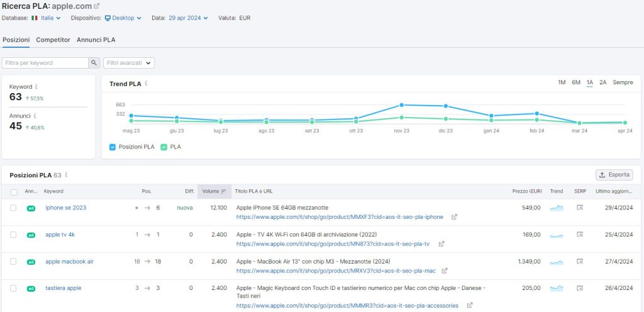Click the Volume column sort icon
This screenshot has width=644, height=312.
224,191
